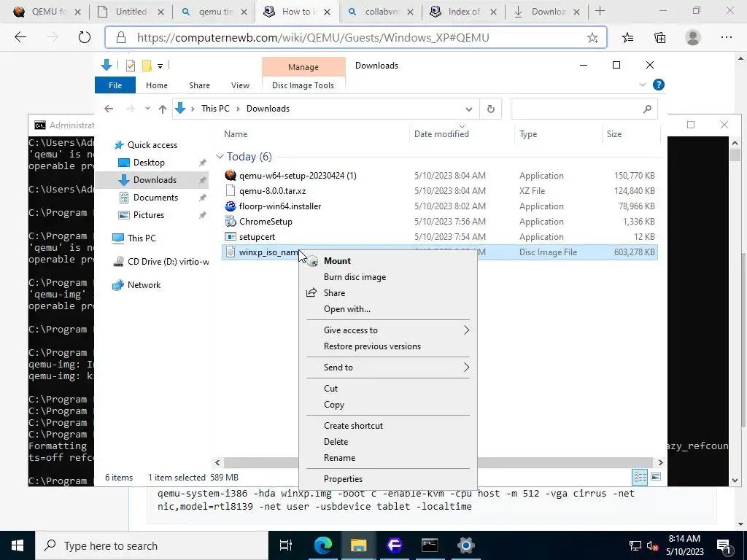The height and width of the screenshot is (560, 747).
Task: Open Customize Quick Access Toolbar dropdown
Action: coord(160,66)
